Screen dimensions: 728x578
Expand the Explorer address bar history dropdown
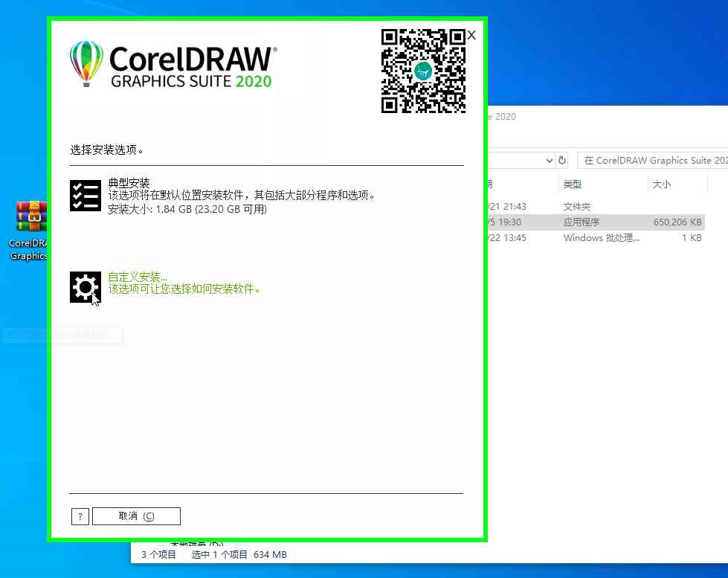[550, 160]
